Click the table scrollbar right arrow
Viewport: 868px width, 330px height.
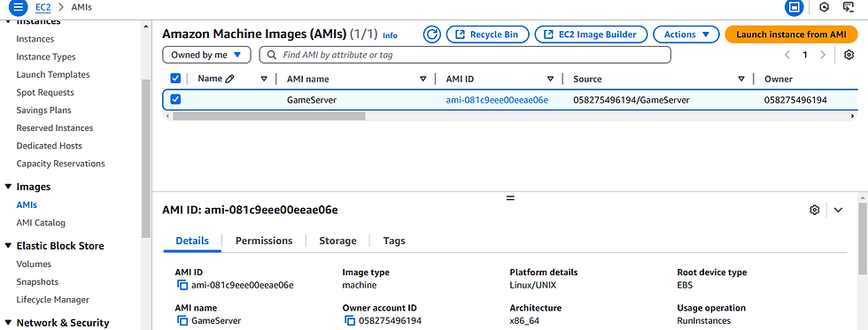pyautogui.click(x=852, y=116)
